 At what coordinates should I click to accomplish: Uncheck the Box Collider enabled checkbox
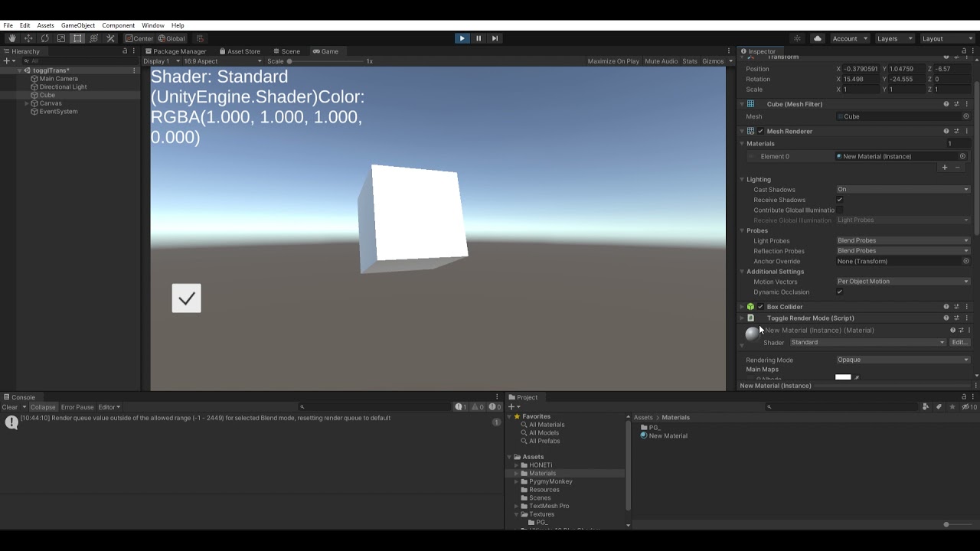pos(760,306)
